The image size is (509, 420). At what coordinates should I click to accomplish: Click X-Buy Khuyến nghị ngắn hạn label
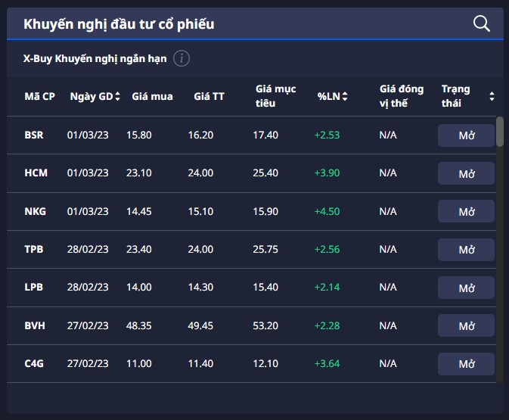tap(95, 58)
